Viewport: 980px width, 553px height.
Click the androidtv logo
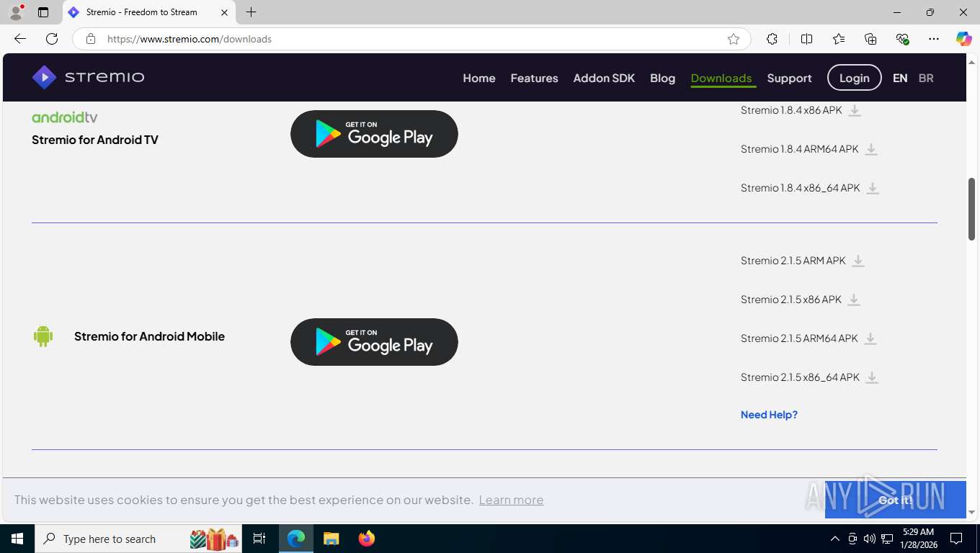[65, 117]
